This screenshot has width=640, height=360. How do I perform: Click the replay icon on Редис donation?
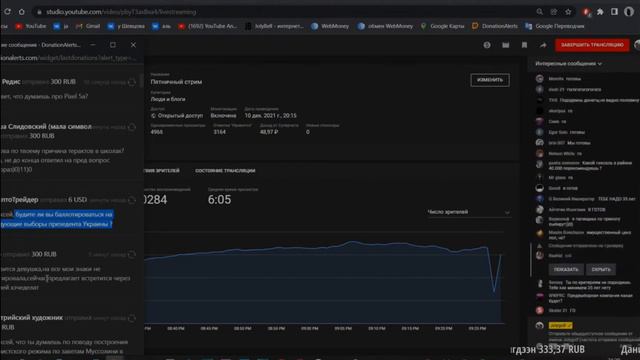click(x=131, y=82)
